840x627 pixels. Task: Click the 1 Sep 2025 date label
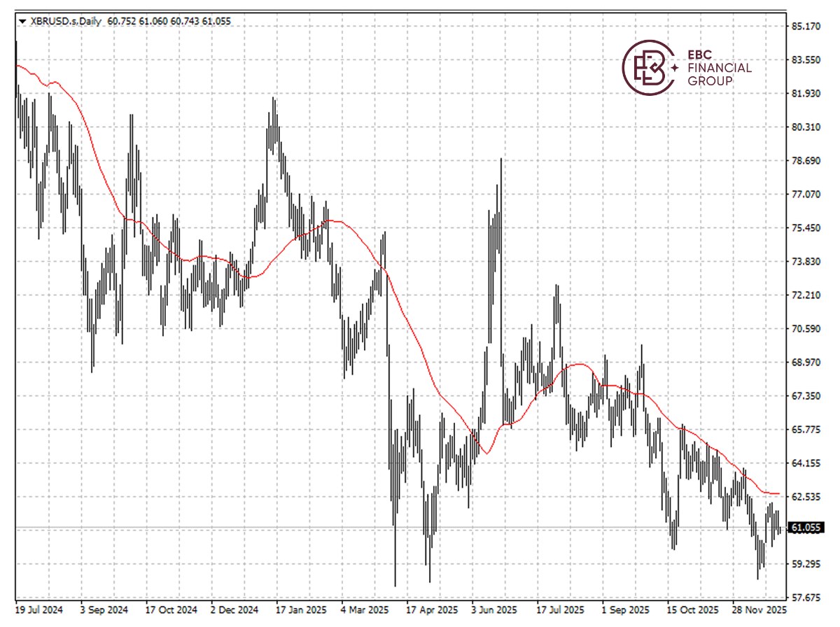625,610
